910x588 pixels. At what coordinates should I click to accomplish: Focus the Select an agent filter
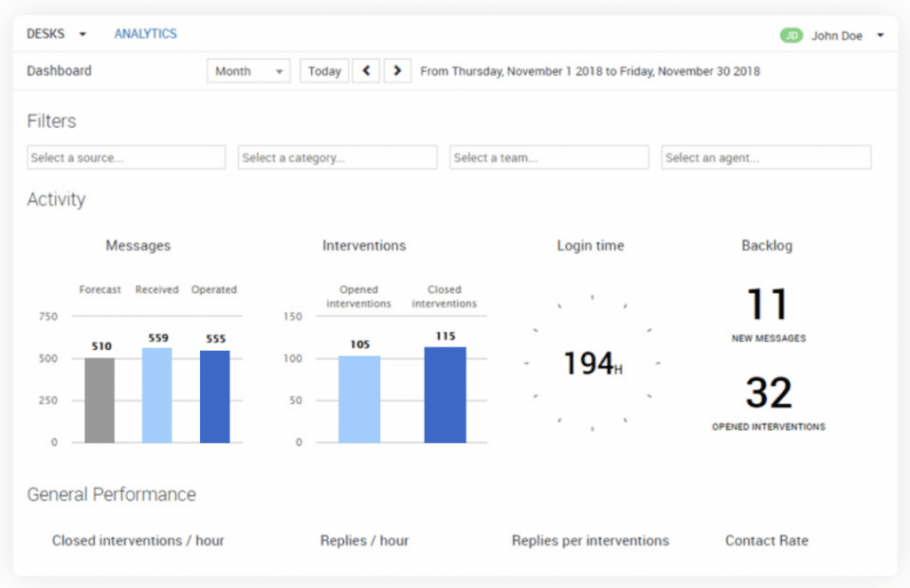coord(766,157)
